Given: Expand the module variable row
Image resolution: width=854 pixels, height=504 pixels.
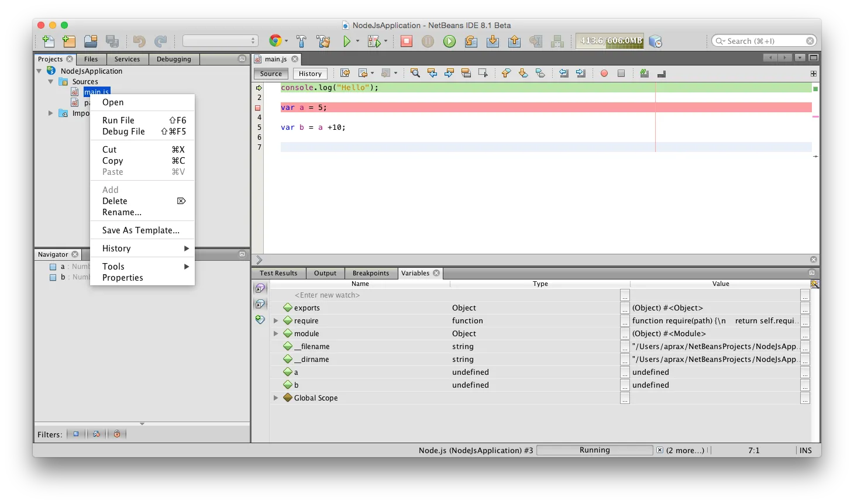Looking at the screenshot, I should [x=276, y=333].
